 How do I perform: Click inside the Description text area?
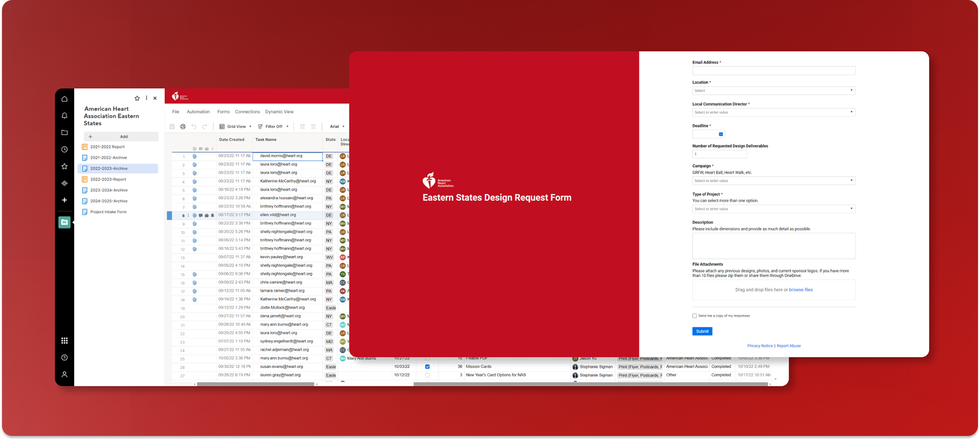click(774, 246)
